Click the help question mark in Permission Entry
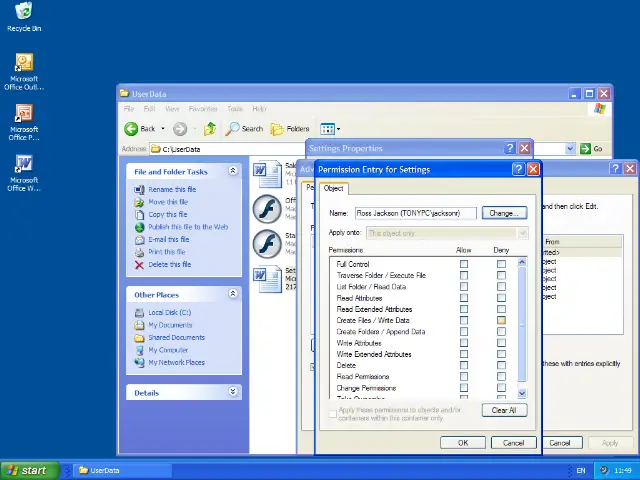This screenshot has height=480, width=640. [518, 170]
